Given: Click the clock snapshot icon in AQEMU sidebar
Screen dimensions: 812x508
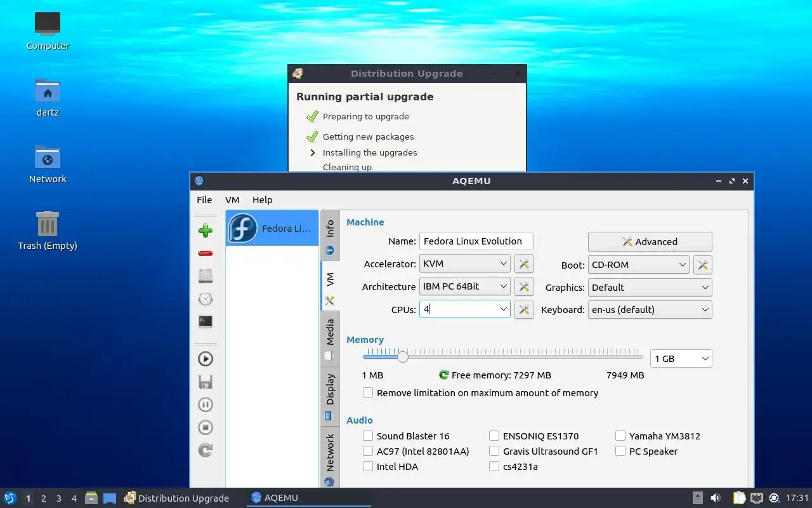Looking at the screenshot, I should click(205, 299).
